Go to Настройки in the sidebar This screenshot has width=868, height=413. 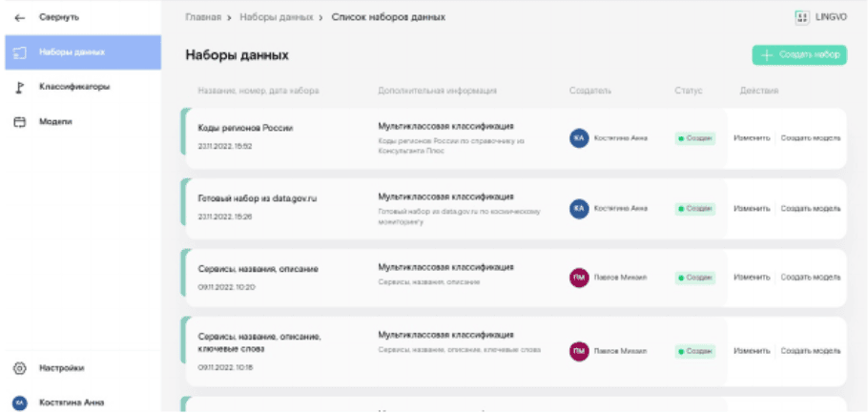point(62,367)
